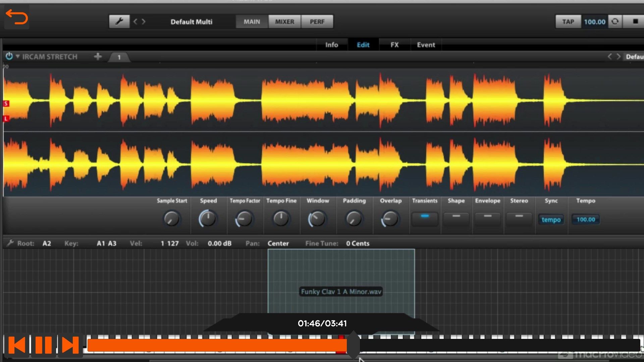This screenshot has height=362, width=644.
Task: Toggle the IRCAM STRETCH power button
Action: (9, 56)
